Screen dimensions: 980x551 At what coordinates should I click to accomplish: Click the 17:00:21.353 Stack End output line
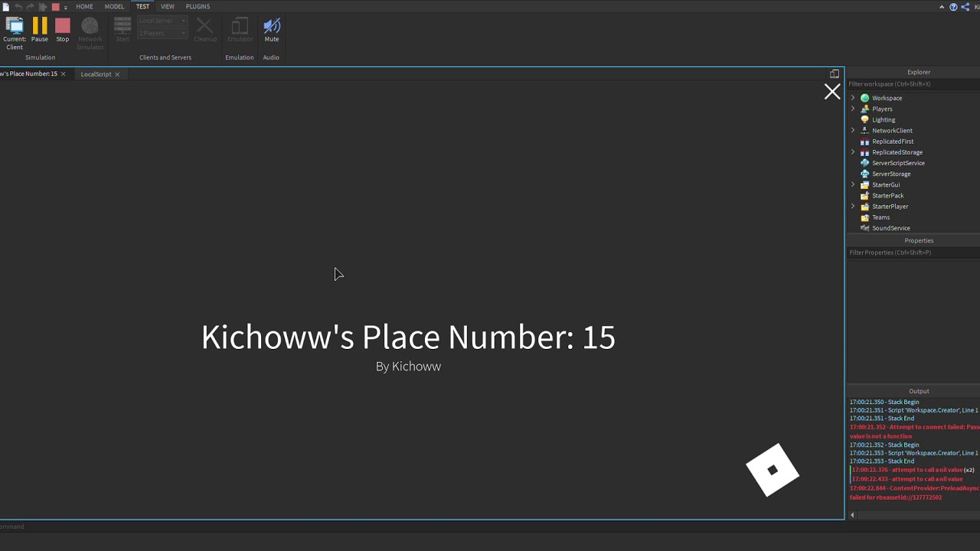click(882, 461)
